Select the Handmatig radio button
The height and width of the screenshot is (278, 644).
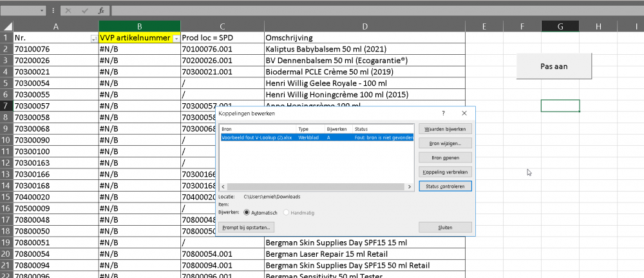coord(287,212)
